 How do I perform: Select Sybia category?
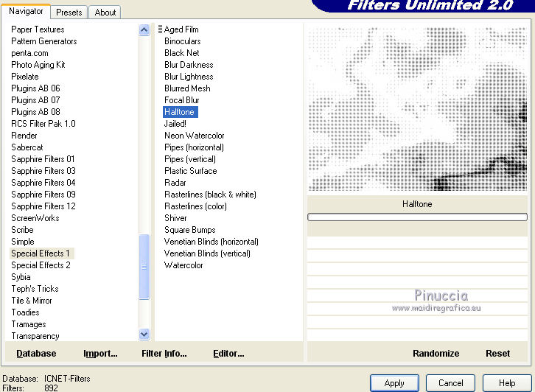[21, 277]
